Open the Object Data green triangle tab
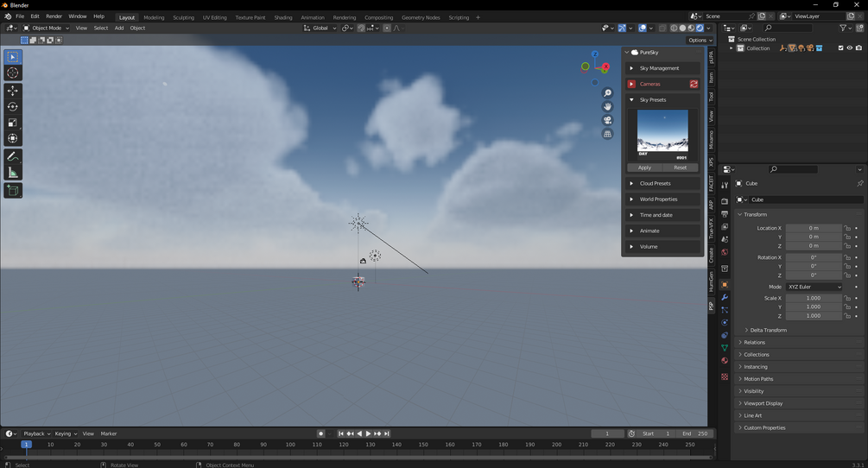Viewport: 868px width, 468px height. [724, 348]
